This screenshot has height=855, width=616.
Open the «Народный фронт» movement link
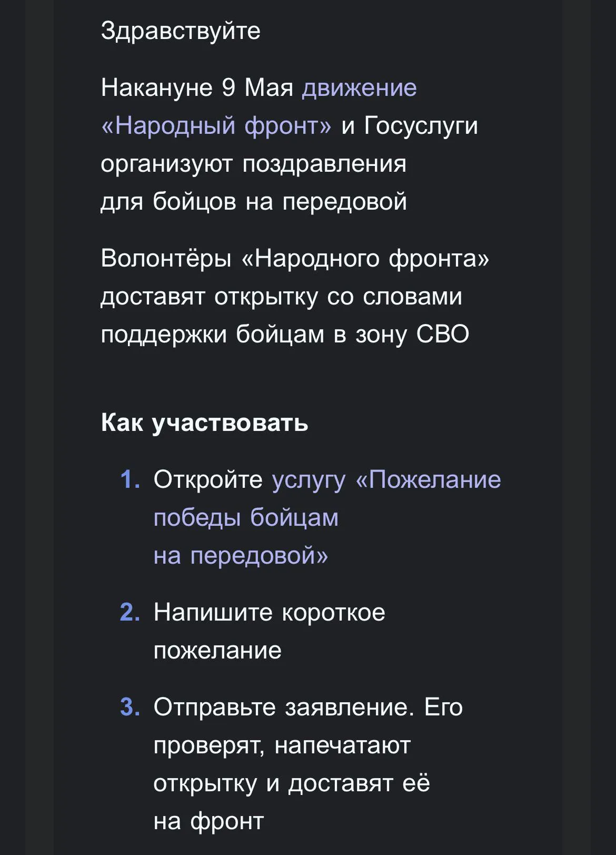tap(216, 125)
